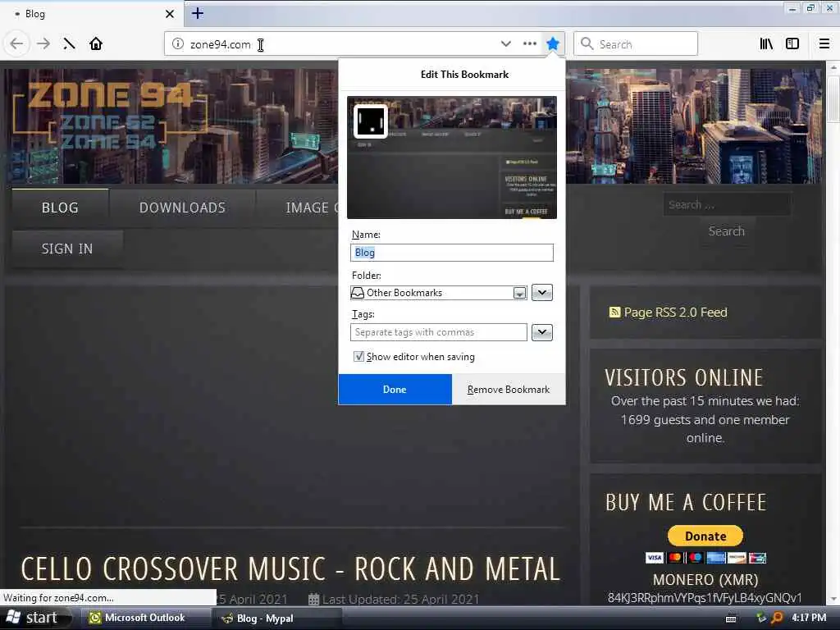840x630 pixels.
Task: Click the zone94.com address bar
Action: coord(343,44)
